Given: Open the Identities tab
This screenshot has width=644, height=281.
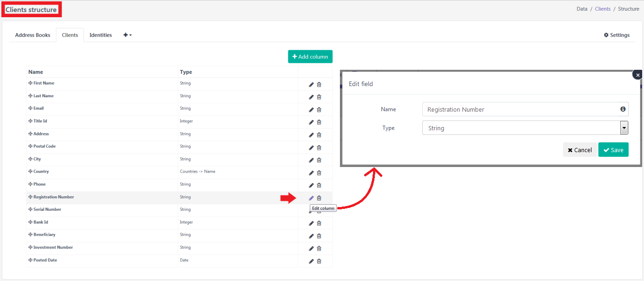Looking at the screenshot, I should 101,34.
